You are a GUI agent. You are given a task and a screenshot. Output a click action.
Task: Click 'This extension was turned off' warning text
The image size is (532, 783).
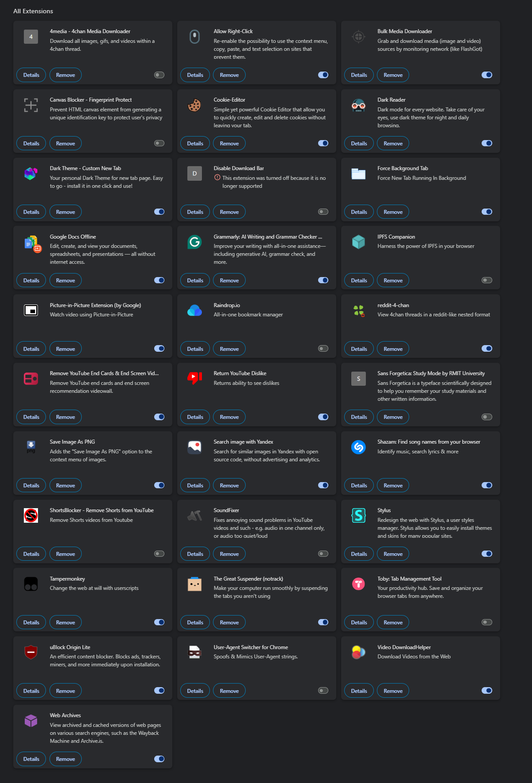(x=274, y=182)
